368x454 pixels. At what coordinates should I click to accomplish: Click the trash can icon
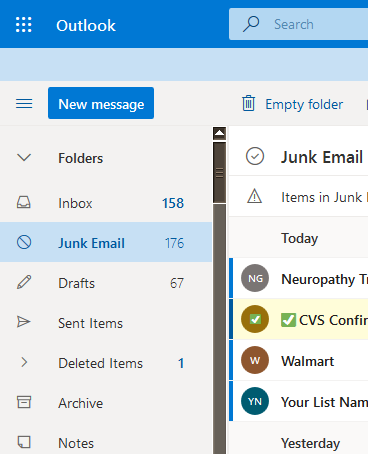pos(248,103)
